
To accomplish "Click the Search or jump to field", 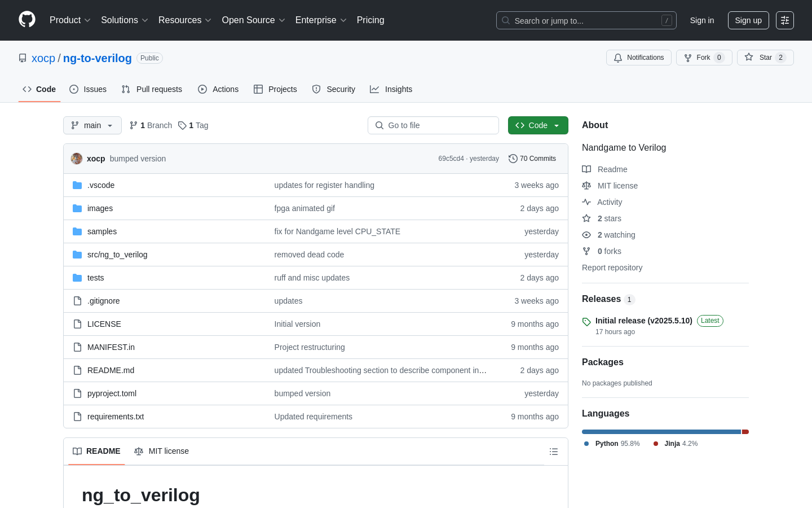I will pos(586,20).
